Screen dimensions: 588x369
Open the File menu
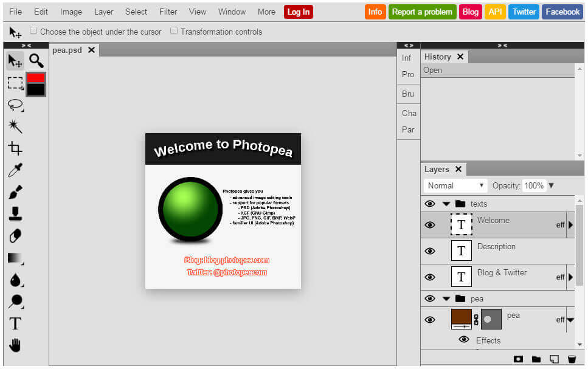[15, 12]
